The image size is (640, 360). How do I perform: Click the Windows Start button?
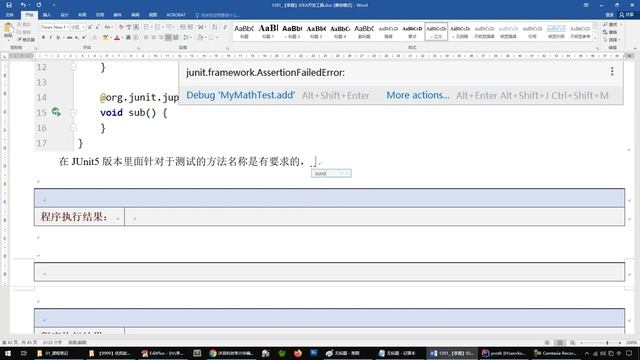(8, 353)
